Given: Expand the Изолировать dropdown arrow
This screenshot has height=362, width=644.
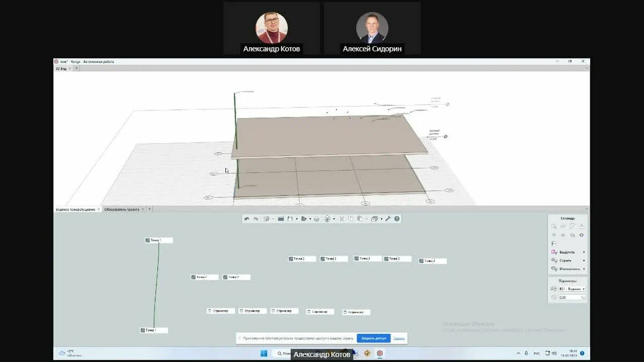Looking at the screenshot, I should tap(584, 269).
